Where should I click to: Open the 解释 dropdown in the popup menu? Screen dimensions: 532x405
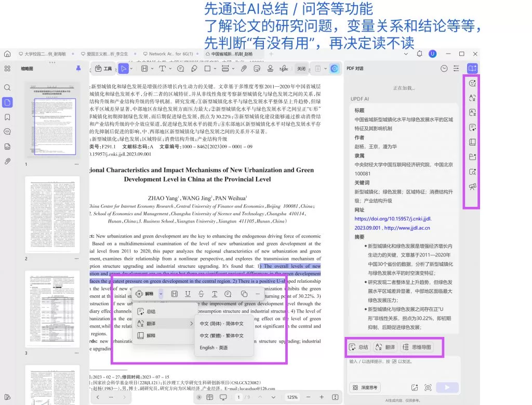161,294
